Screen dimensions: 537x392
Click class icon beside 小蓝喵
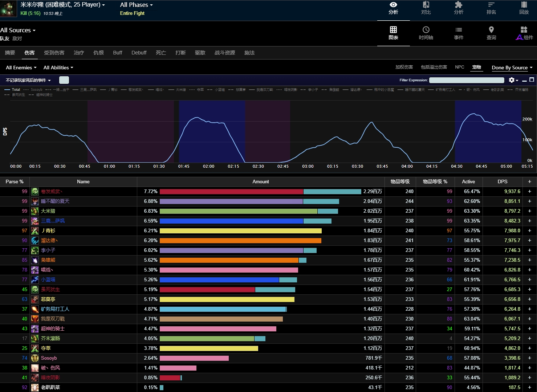coord(35,279)
